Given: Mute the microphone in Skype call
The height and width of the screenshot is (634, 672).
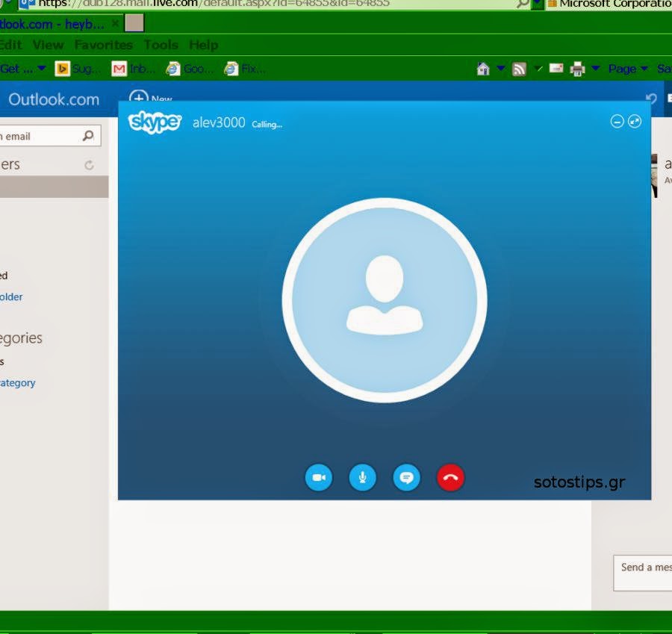Looking at the screenshot, I should click(x=363, y=477).
